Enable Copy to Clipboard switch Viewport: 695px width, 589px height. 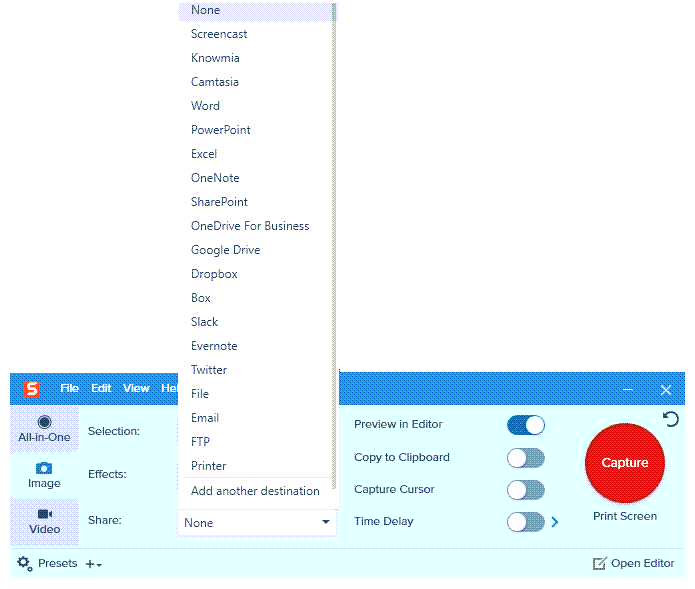coord(526,458)
